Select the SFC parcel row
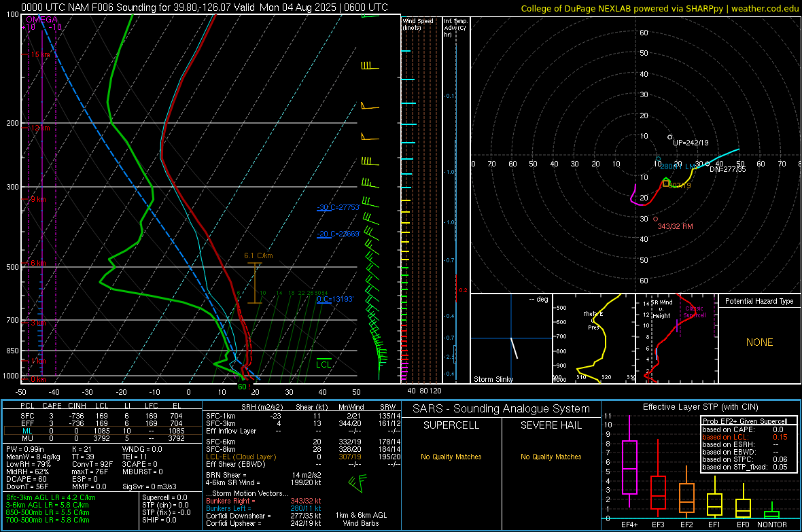The height and width of the screenshot is (532, 802). (x=103, y=416)
